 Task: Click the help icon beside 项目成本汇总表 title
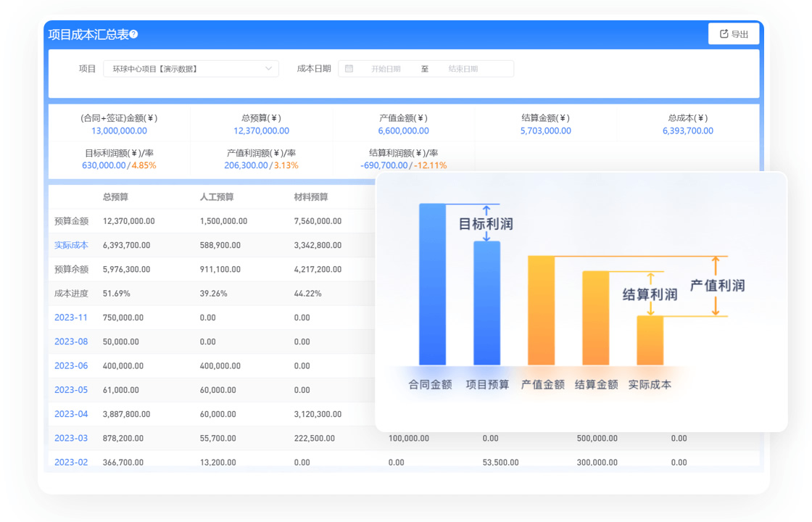pos(133,34)
